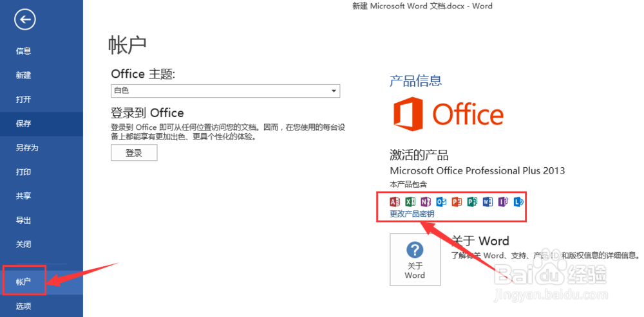Click the Excel product icon
The height and width of the screenshot is (317, 644).
410,202
